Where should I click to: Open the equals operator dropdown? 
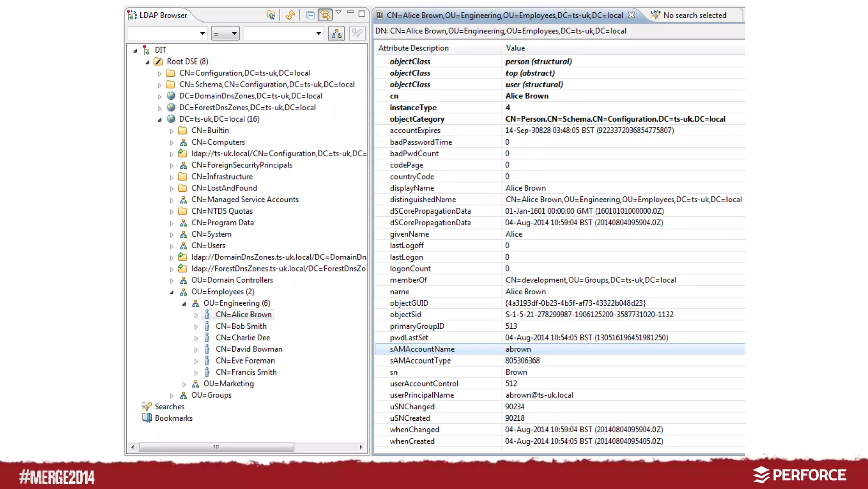[x=225, y=34]
